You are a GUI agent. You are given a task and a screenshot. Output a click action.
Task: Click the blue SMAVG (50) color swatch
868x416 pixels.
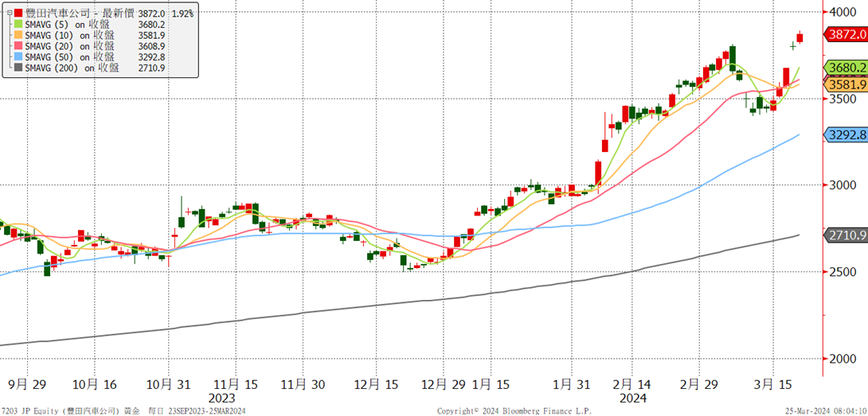coord(19,57)
